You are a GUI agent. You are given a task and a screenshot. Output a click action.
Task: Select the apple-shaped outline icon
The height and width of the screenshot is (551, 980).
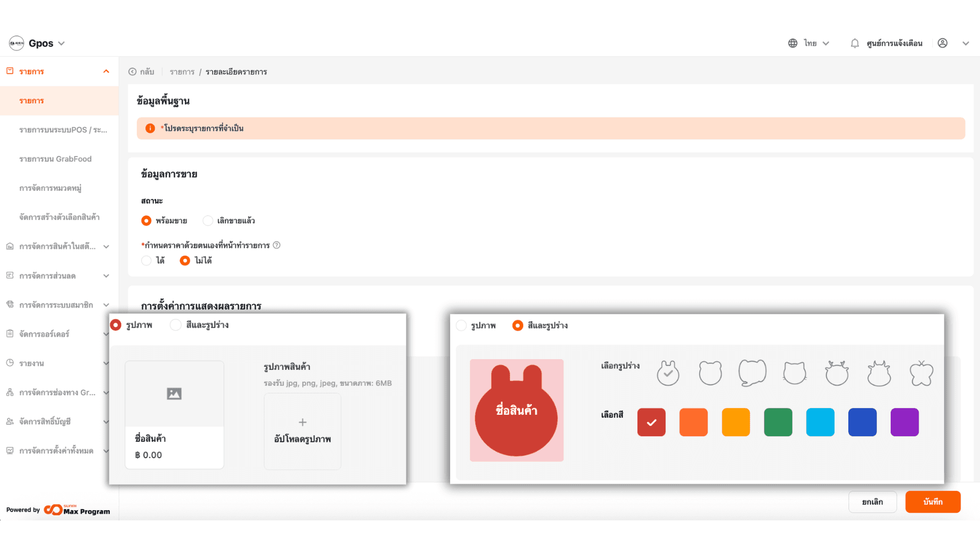(921, 373)
